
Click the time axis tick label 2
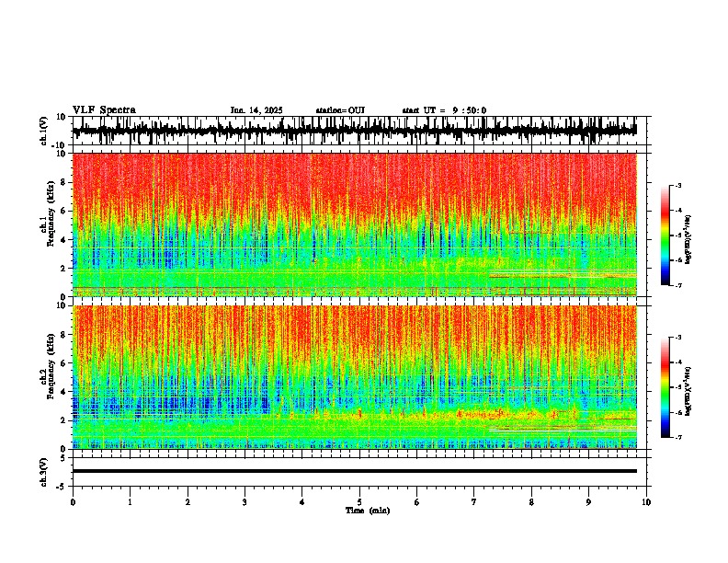coord(188,502)
